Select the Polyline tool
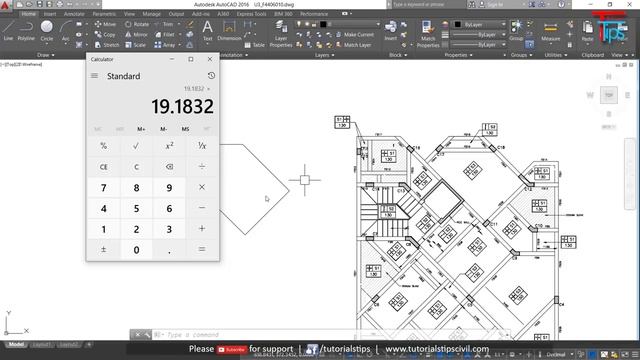 (26, 31)
